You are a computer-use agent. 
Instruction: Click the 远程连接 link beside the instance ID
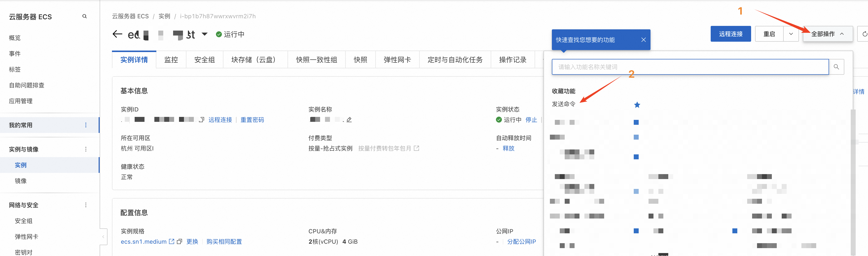pos(220,120)
